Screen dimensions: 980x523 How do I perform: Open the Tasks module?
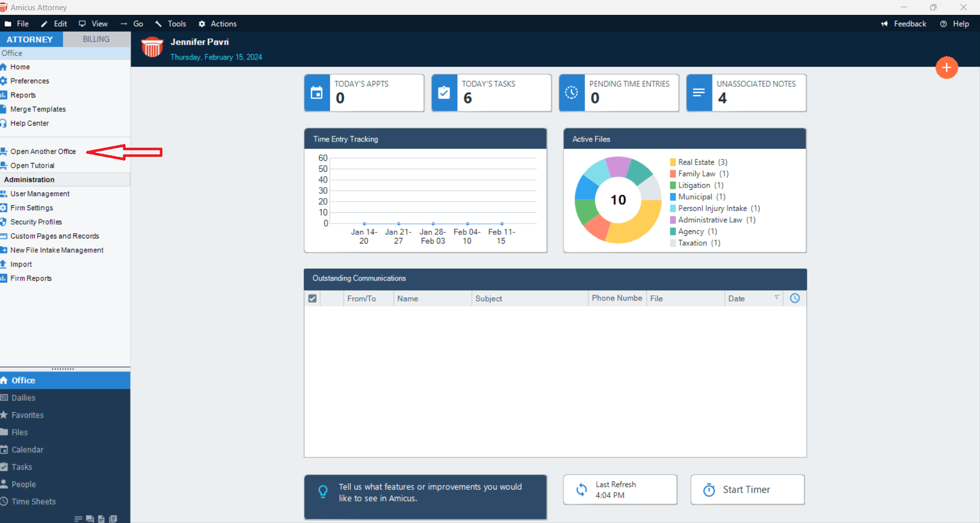pyautogui.click(x=65, y=467)
